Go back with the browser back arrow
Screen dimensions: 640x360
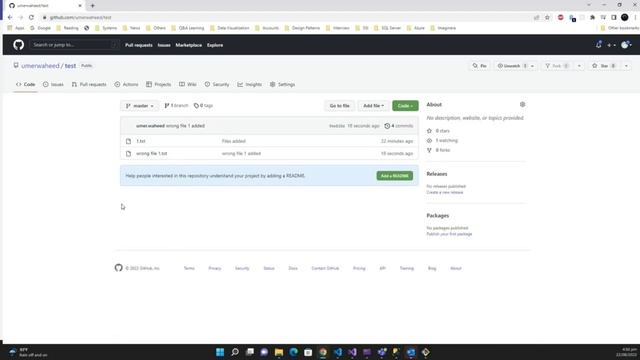click(x=10, y=18)
